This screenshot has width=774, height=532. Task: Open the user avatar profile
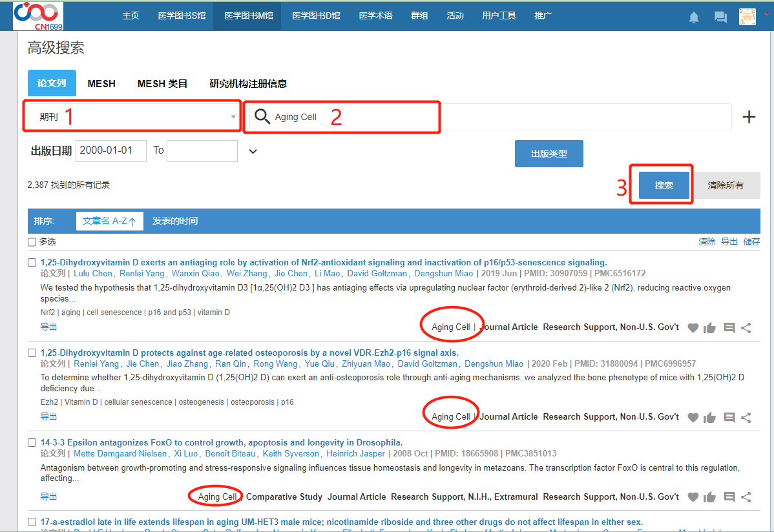(748, 17)
